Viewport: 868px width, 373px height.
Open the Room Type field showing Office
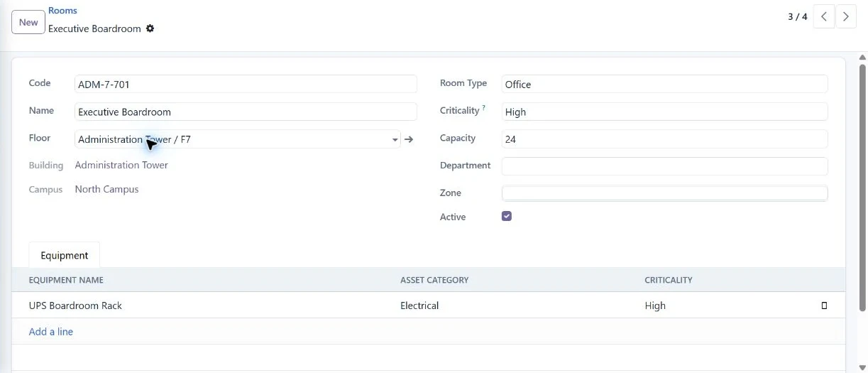[664, 84]
